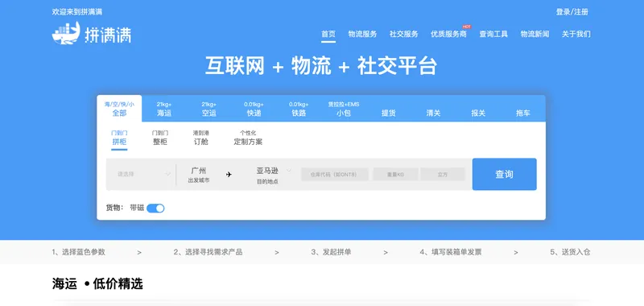Image resolution: width=644 pixels, height=306 pixels.
Task: Click the warehouse code input field
Action: (x=335, y=174)
